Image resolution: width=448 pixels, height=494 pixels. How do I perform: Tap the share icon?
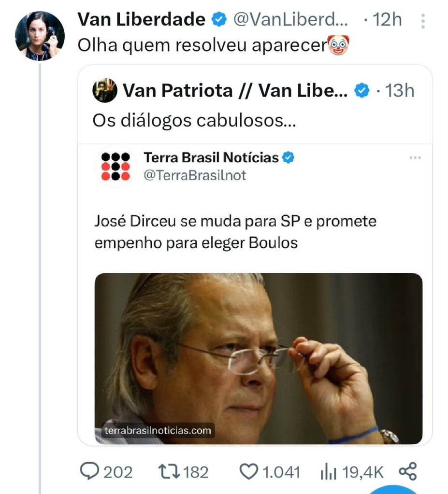(407, 472)
